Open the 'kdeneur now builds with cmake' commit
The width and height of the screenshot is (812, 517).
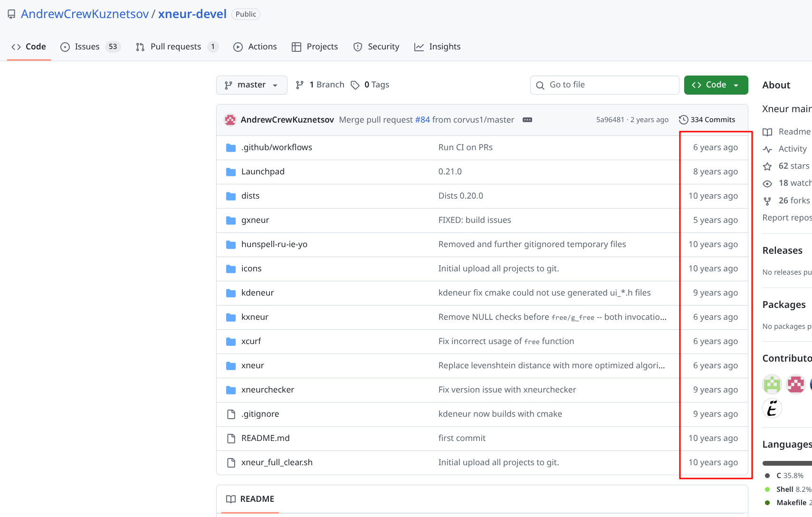point(500,414)
